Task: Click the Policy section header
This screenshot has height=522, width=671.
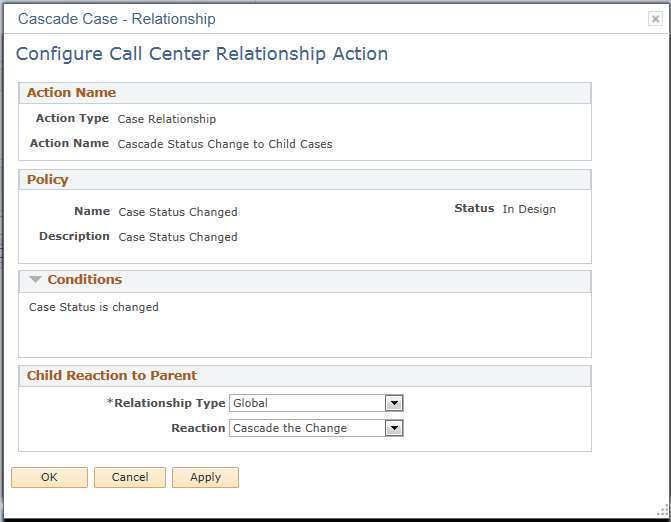Action: click(305, 180)
